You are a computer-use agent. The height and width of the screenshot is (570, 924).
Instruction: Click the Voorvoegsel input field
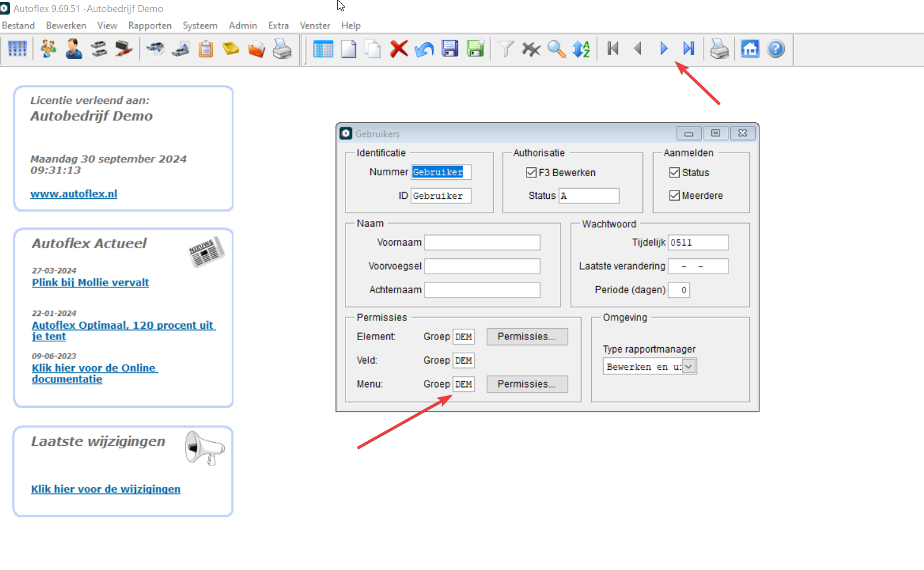point(482,266)
